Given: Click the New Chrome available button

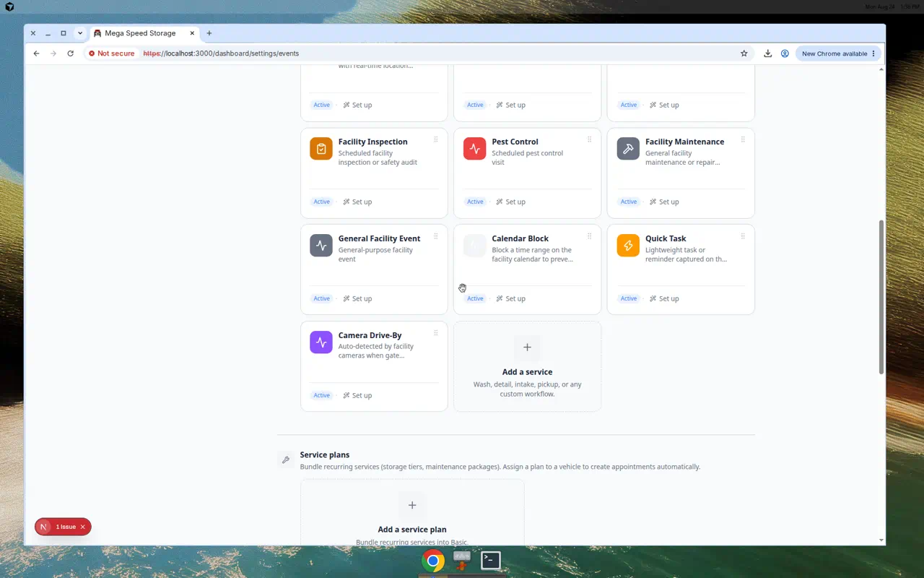Looking at the screenshot, I should (x=838, y=53).
